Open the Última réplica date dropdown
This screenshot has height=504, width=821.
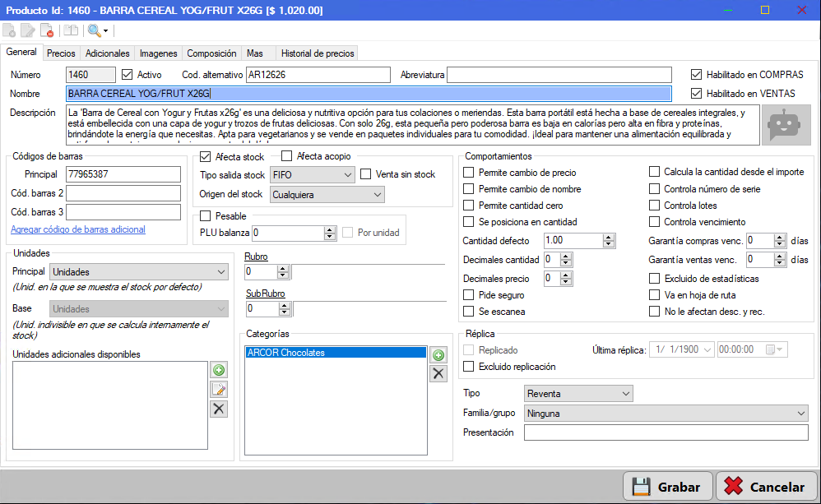pos(708,349)
